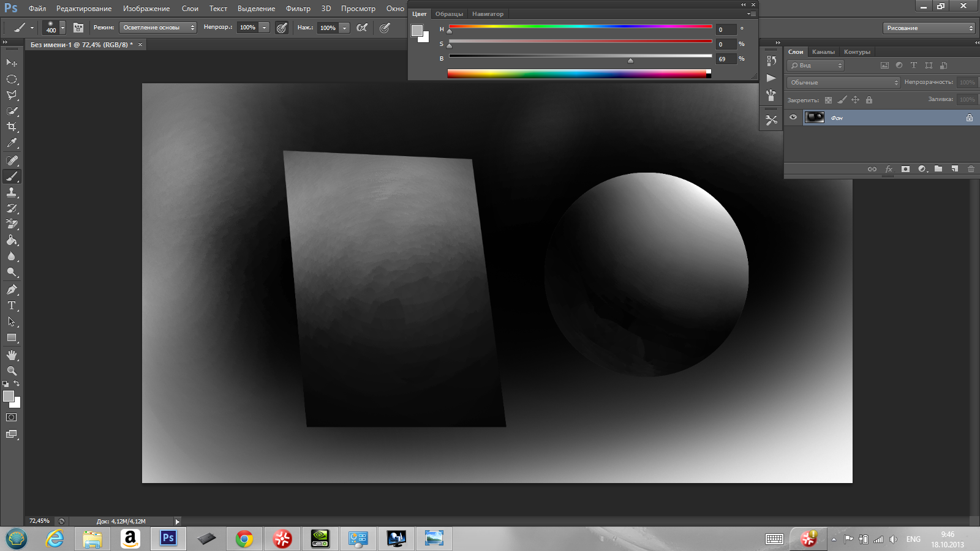
Task: Select the Elliptical Marquee tool
Action: [x=12, y=79]
